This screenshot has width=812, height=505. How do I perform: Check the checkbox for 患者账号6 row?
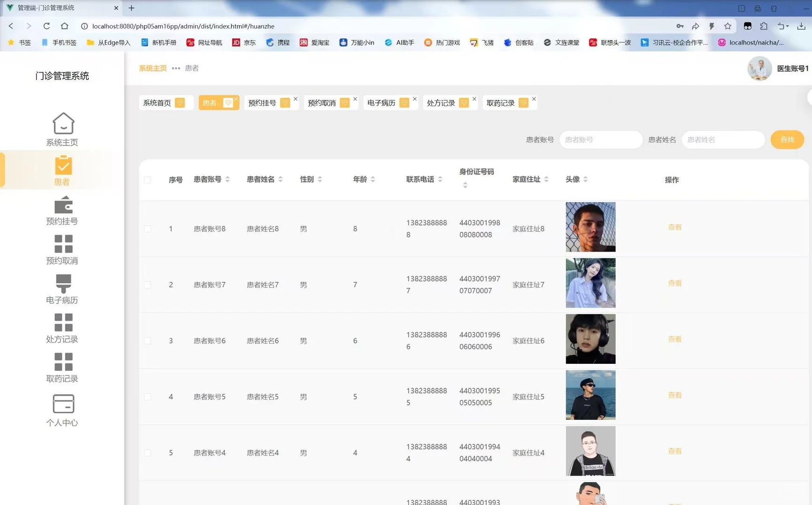click(148, 340)
